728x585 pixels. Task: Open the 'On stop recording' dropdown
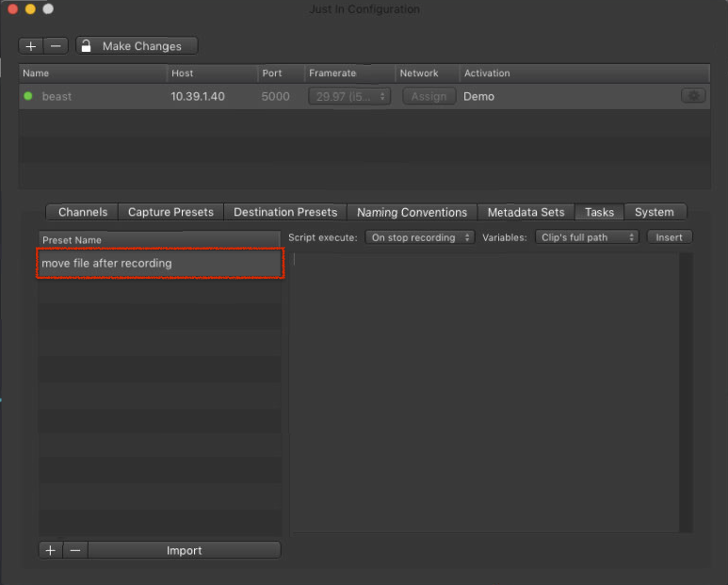click(420, 237)
